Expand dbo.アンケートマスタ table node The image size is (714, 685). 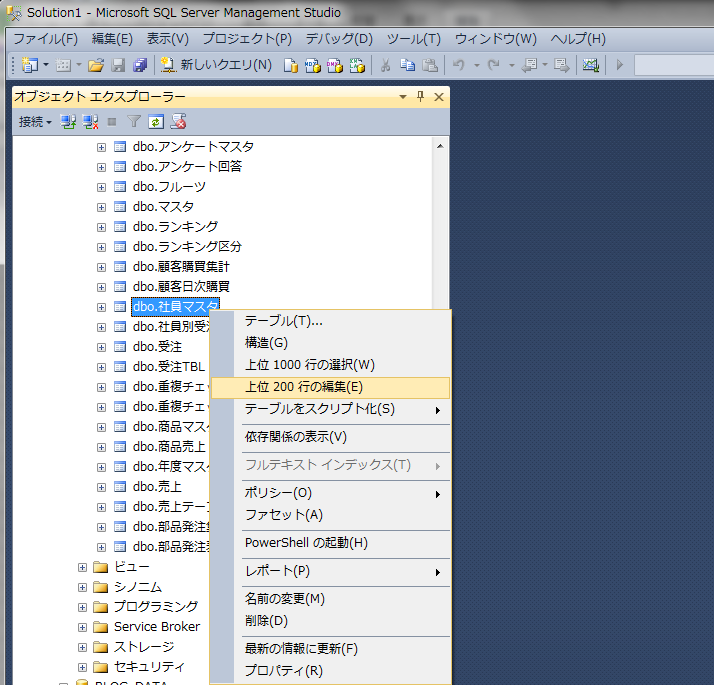(x=102, y=147)
